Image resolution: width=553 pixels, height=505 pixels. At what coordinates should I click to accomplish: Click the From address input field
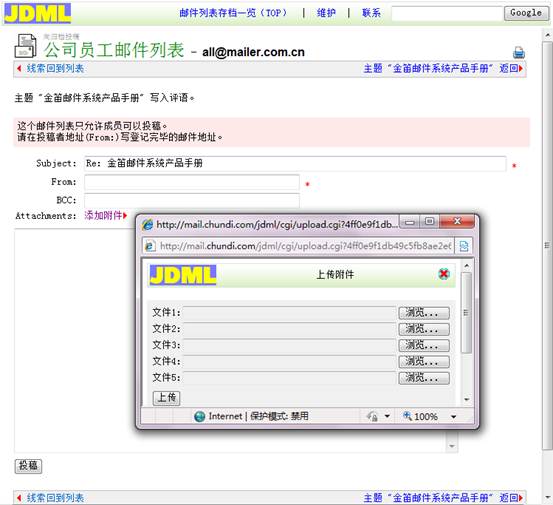coord(192,182)
